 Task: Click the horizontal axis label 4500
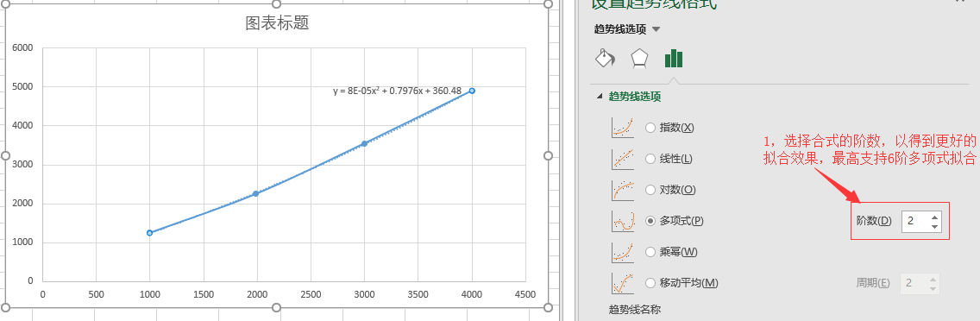[x=525, y=294]
